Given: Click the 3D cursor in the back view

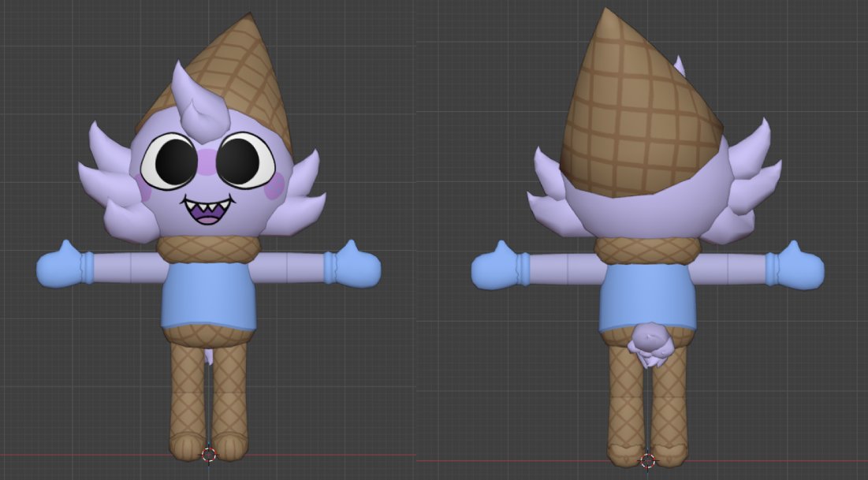Looking at the screenshot, I should [x=647, y=460].
